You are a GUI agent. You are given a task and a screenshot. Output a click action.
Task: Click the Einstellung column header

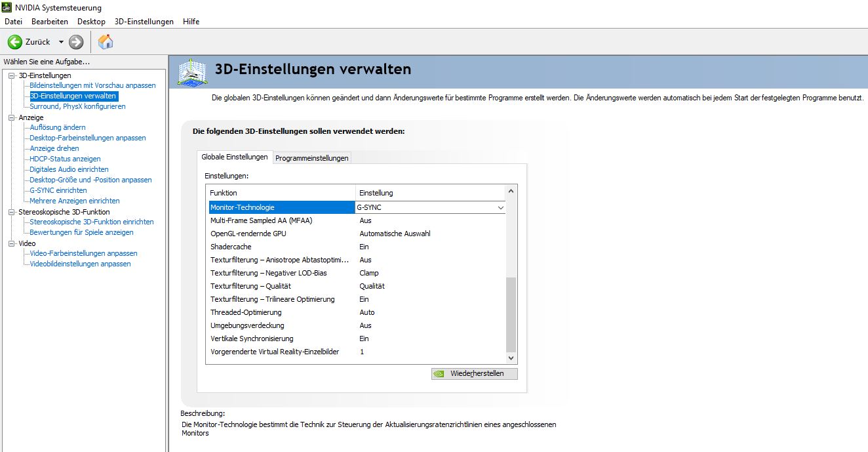point(431,193)
